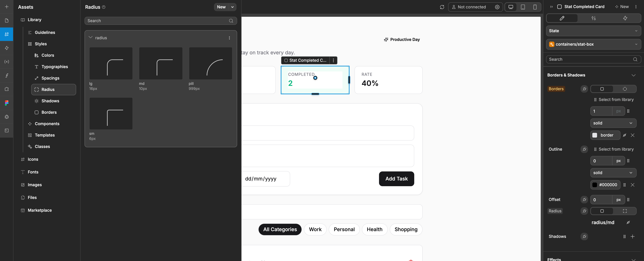This screenshot has width=644, height=261.
Task: Open outline style solid dropdown
Action: tap(613, 172)
